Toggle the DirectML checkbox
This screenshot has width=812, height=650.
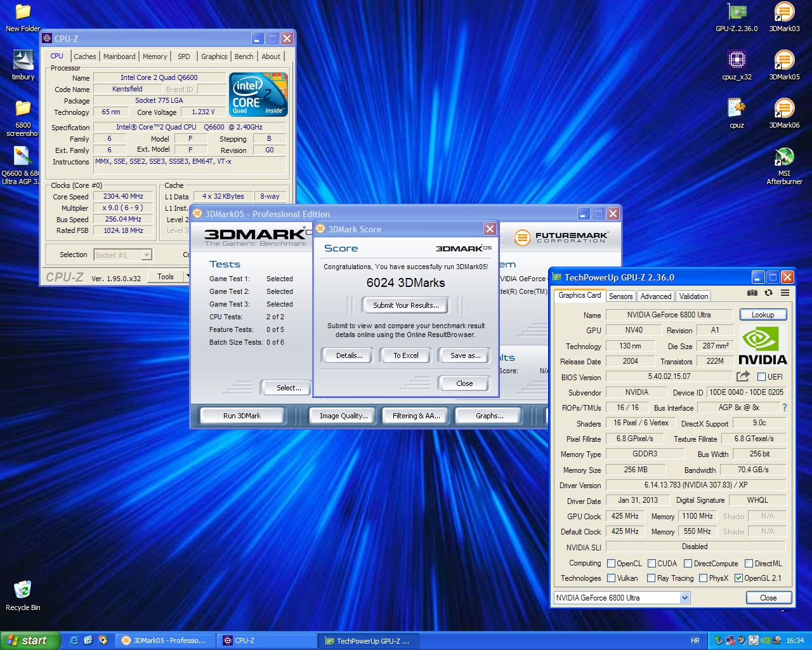pyautogui.click(x=749, y=564)
